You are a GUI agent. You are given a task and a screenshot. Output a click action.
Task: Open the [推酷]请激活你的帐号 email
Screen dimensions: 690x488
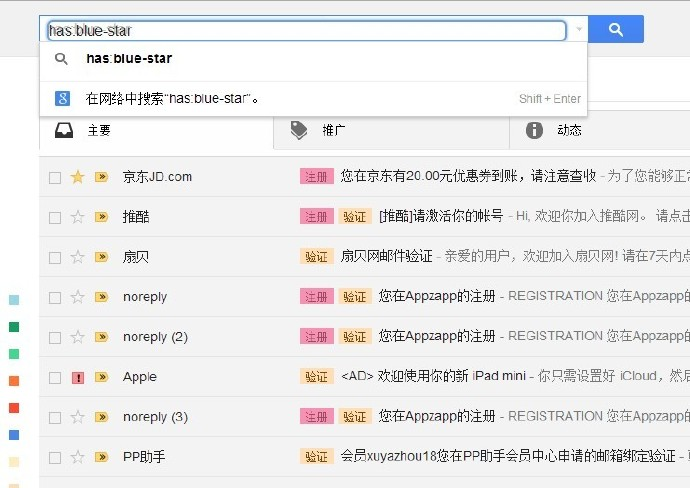tap(441, 216)
